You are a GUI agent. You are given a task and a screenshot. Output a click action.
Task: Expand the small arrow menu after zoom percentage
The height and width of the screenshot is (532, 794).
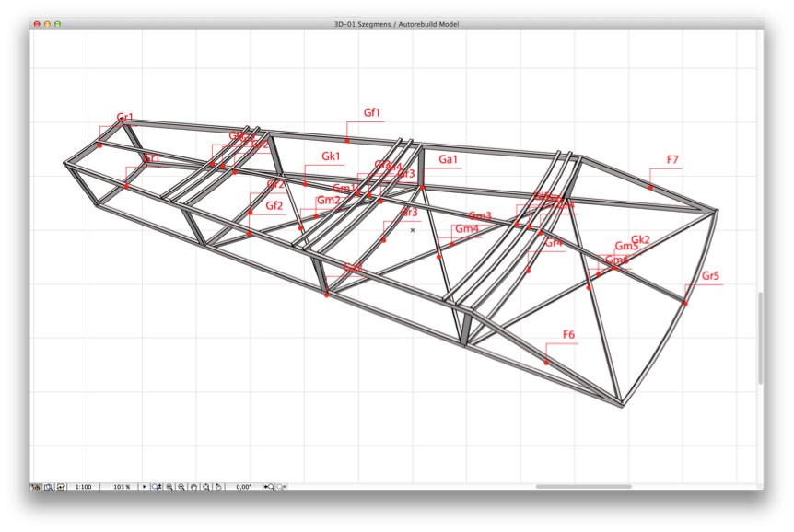[144, 487]
